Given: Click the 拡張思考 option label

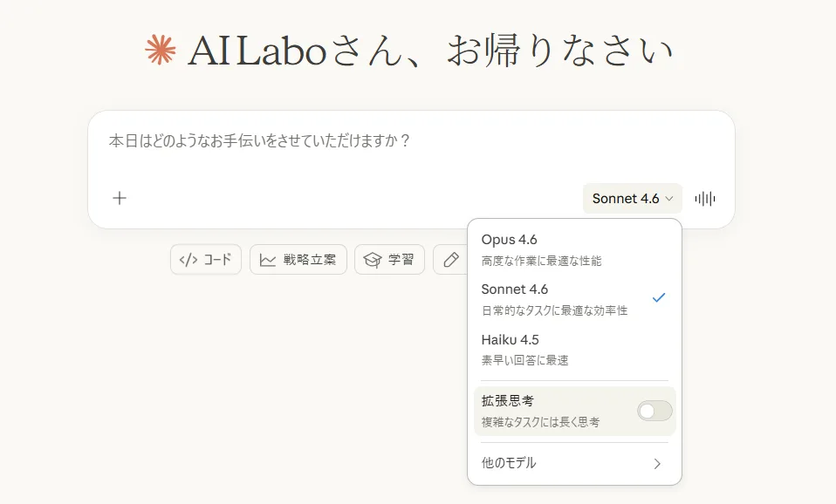Looking at the screenshot, I should (508, 400).
